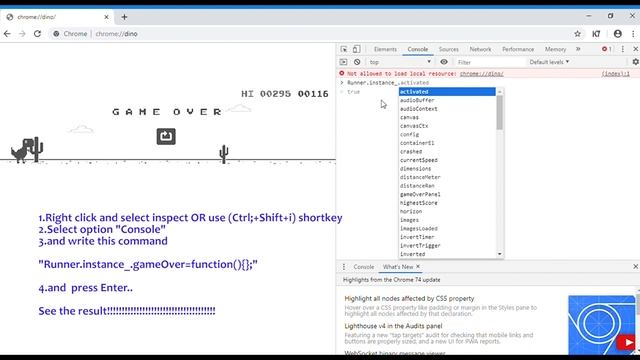This screenshot has width=640, height=360.
Task: Select containerEl autocomplete suggestion
Action: pyautogui.click(x=447, y=143)
